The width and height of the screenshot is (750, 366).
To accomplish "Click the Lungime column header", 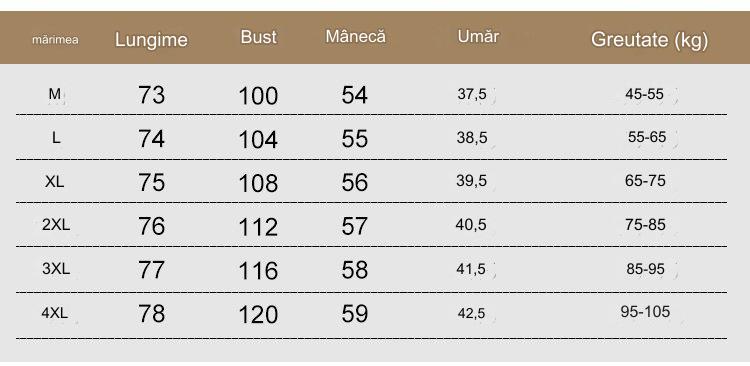I will coord(151,40).
